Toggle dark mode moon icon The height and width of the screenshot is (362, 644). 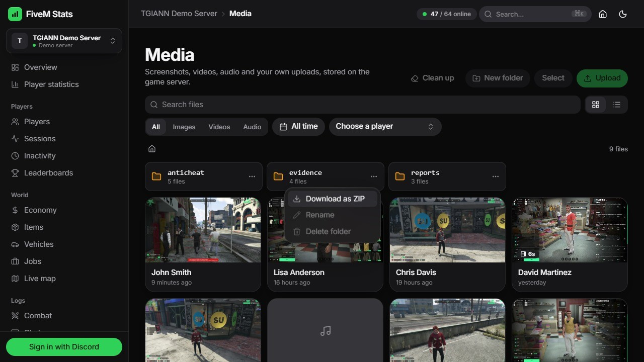click(623, 14)
